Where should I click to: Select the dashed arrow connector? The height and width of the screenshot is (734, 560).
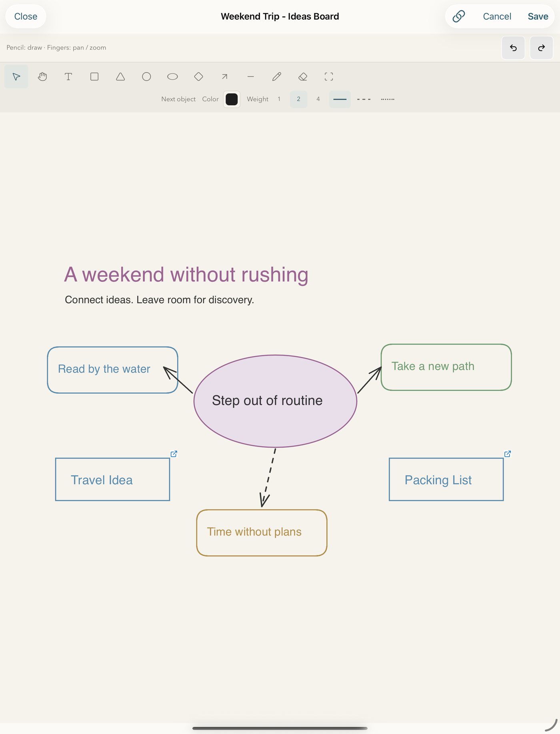pyautogui.click(x=268, y=478)
